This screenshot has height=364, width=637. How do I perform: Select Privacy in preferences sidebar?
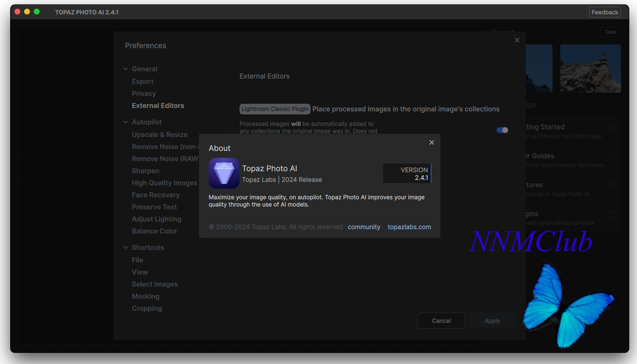click(x=144, y=94)
